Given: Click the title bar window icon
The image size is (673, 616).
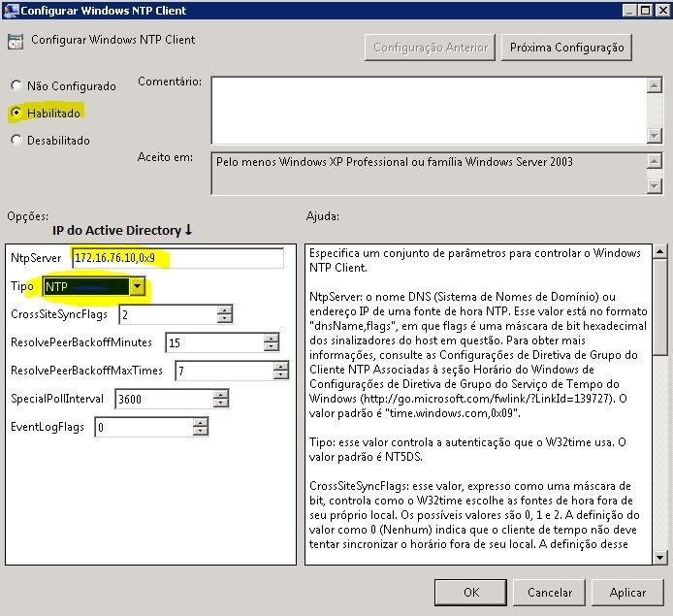Looking at the screenshot, I should pos(11,10).
